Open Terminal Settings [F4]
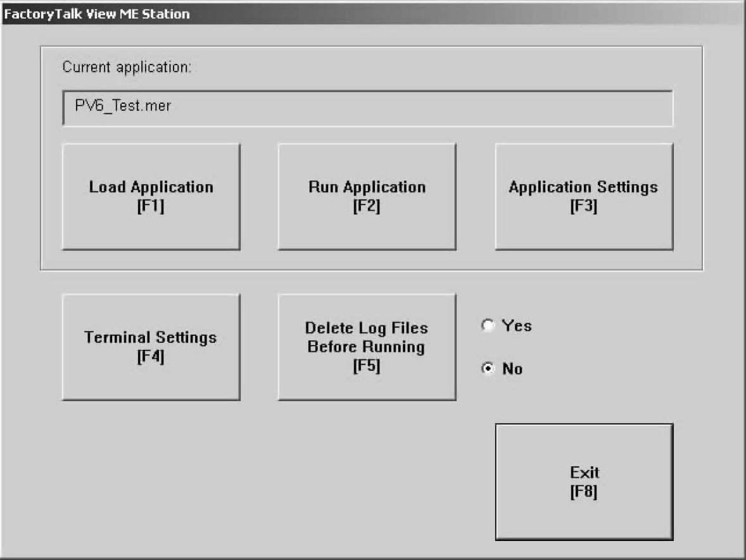The height and width of the screenshot is (560, 746). (x=151, y=347)
